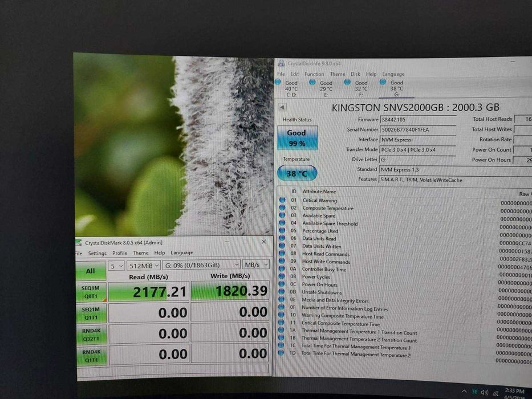
Task: Open Help menu in CrystalDiskInfo
Action: click(371, 74)
